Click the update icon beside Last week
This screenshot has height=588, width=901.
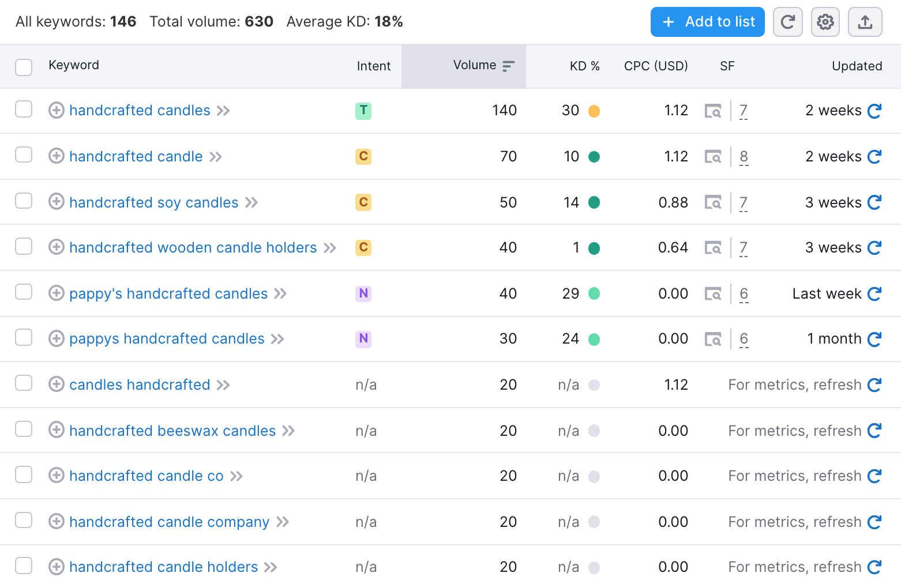pyautogui.click(x=875, y=293)
